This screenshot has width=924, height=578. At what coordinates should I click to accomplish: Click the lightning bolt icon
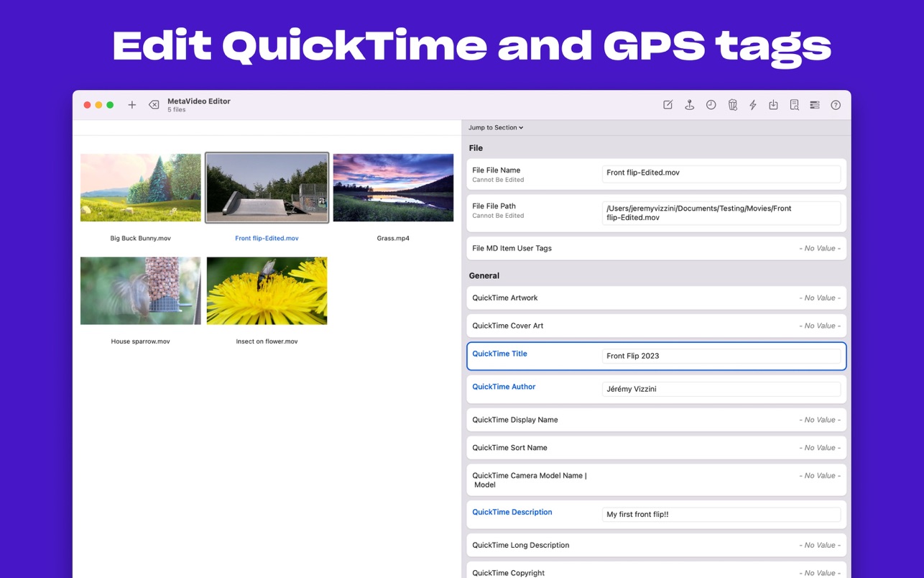[753, 105]
